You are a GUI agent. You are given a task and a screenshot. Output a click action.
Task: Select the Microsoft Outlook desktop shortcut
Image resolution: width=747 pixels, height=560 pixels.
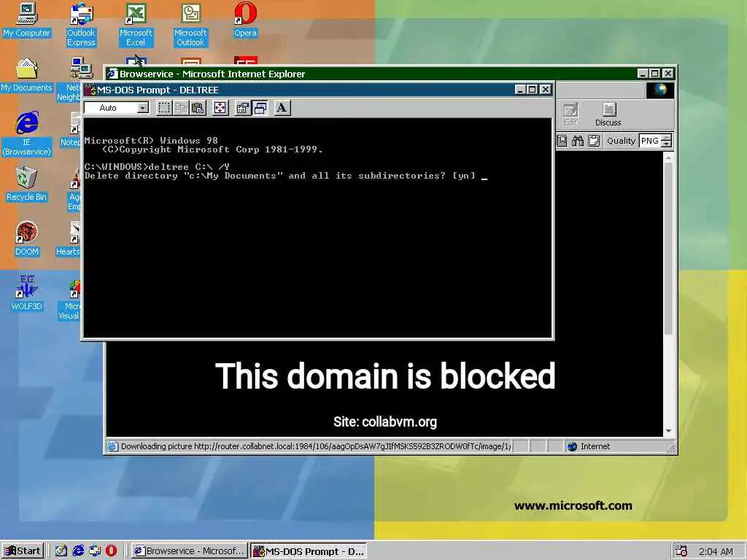(x=190, y=26)
